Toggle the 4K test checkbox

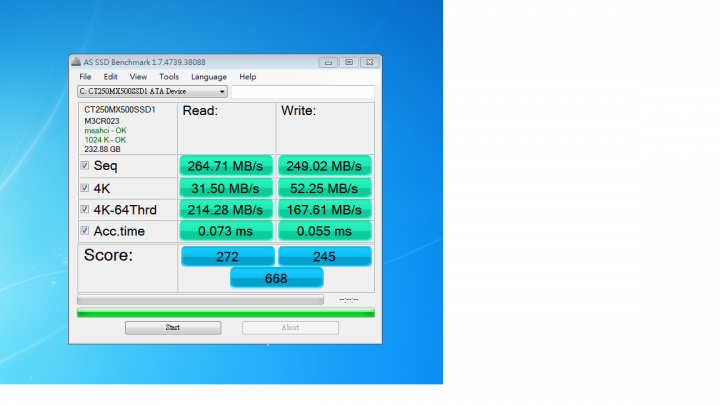(x=85, y=188)
